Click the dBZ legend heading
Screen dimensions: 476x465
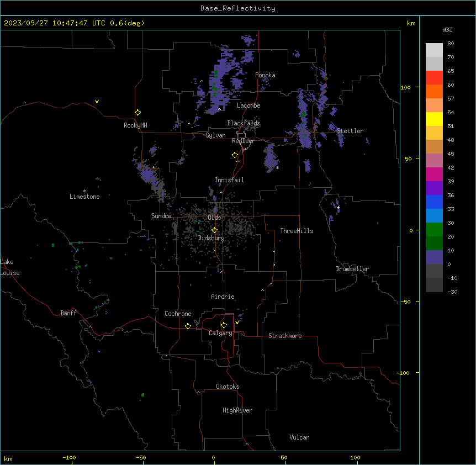click(447, 29)
